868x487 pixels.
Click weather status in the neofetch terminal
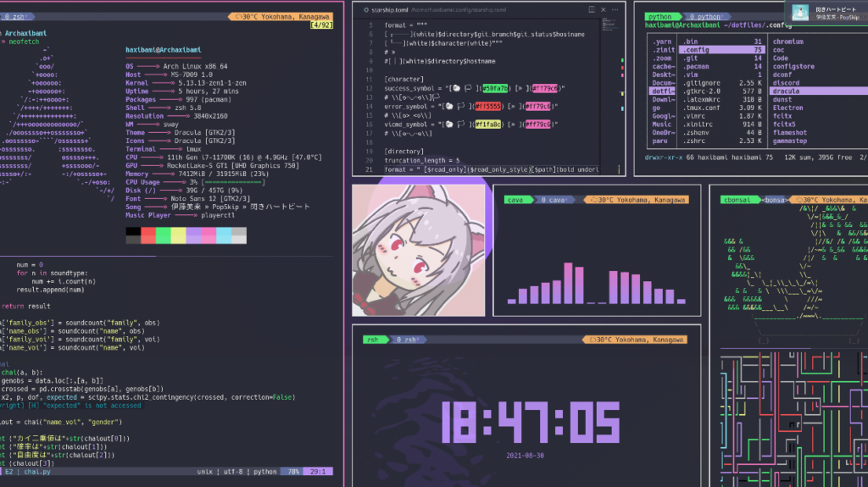pyautogui.click(x=281, y=17)
